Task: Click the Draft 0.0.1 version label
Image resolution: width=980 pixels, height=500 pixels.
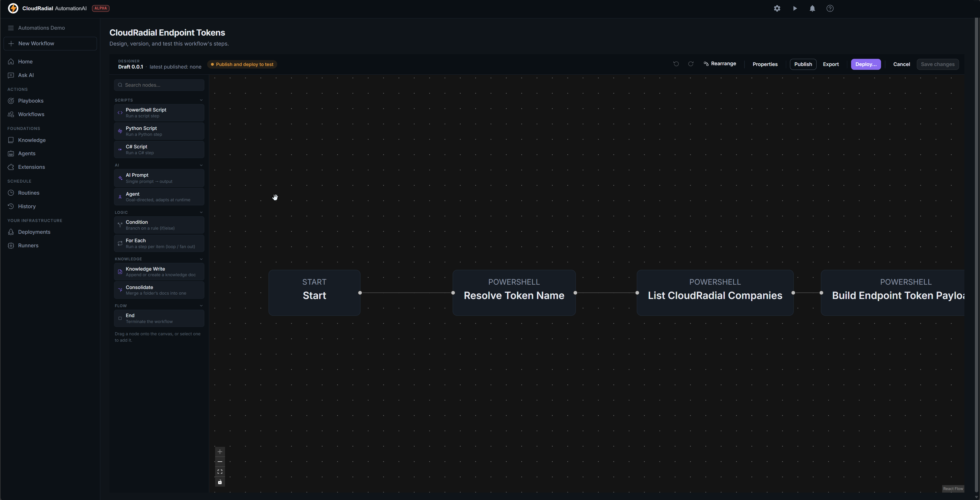Action: 130,66
